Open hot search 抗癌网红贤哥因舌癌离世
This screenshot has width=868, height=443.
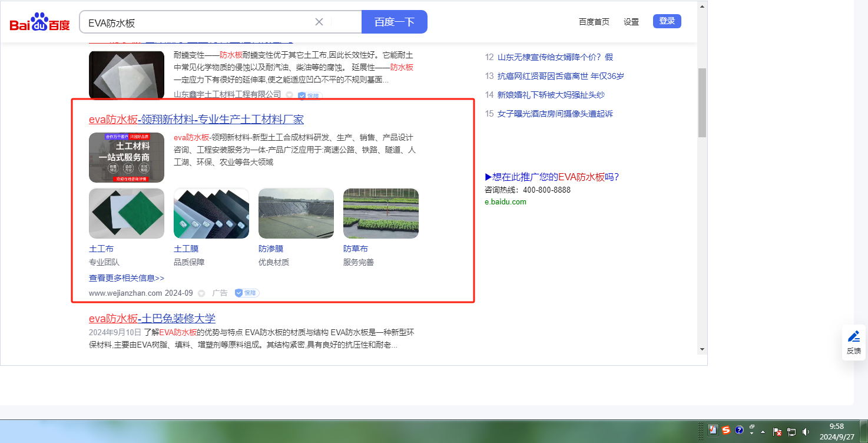tap(561, 76)
